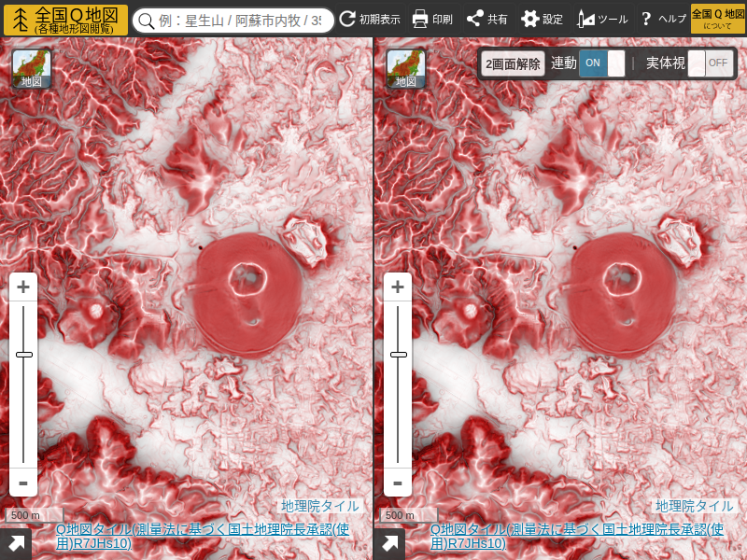Click the 全国Q地図 logo

tap(65, 20)
